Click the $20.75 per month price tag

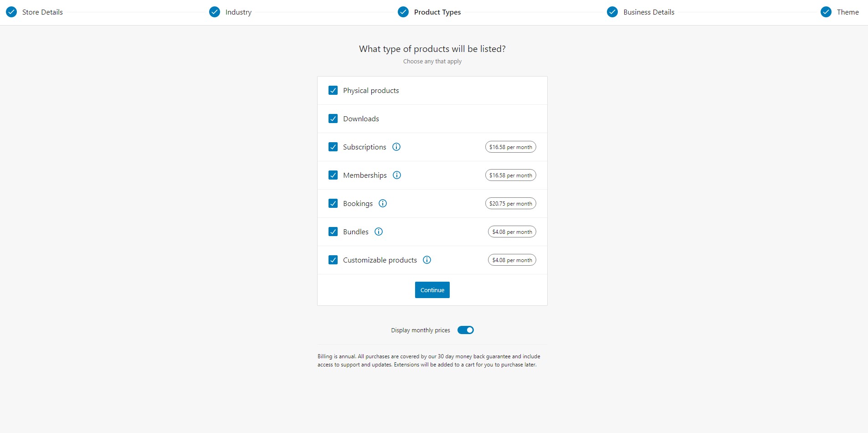pos(510,203)
